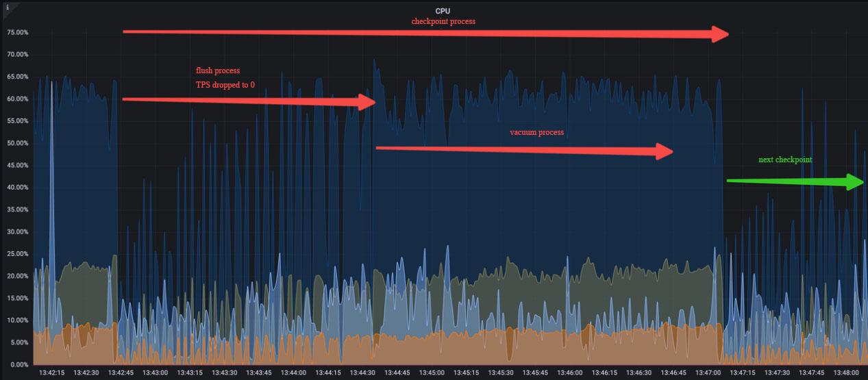Click the green next checkpoint arrow

[x=795, y=181]
